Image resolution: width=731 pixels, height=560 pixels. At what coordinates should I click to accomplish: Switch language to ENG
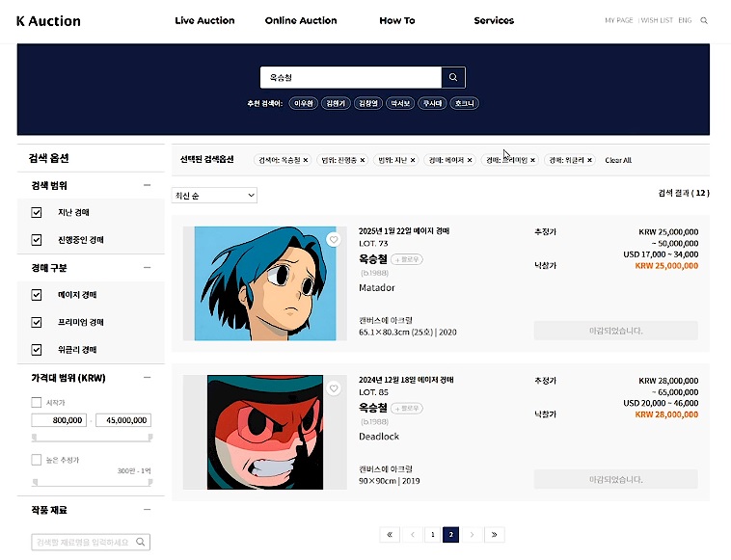[685, 20]
